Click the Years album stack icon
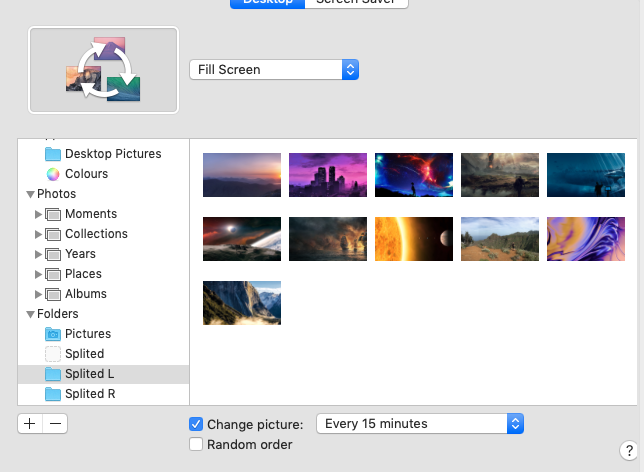Viewport: 644px width, 472px height. pyautogui.click(x=53, y=254)
